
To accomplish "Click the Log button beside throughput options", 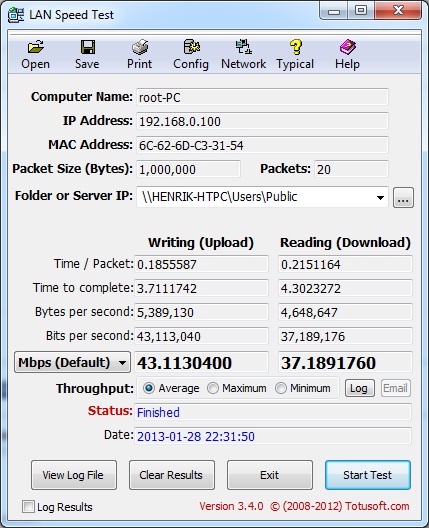I will pyautogui.click(x=360, y=388).
